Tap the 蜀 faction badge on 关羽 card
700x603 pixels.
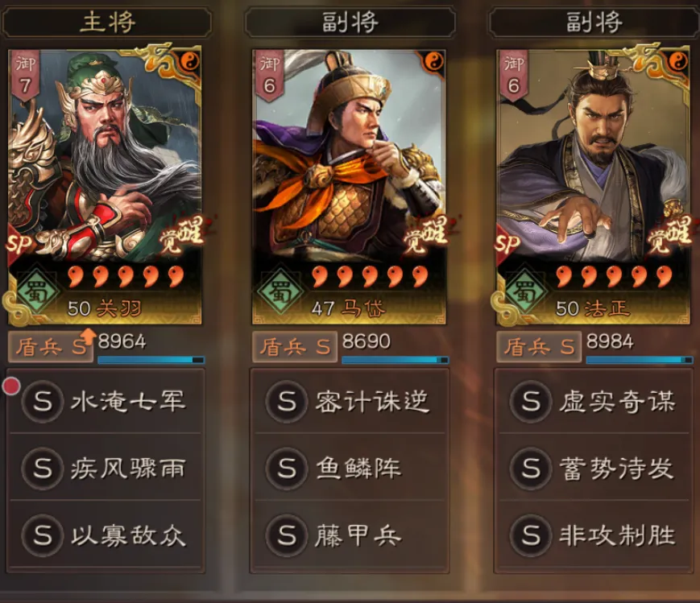pyautogui.click(x=38, y=291)
